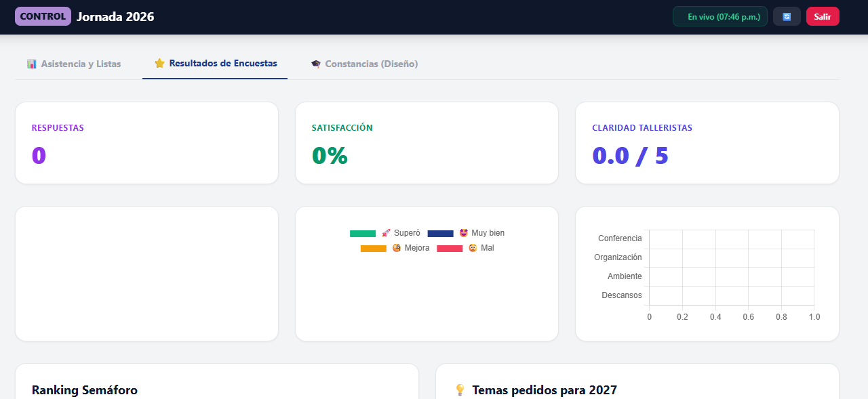Click the Conferencia axis label in chart
The width and height of the screenshot is (868, 399).
620,238
